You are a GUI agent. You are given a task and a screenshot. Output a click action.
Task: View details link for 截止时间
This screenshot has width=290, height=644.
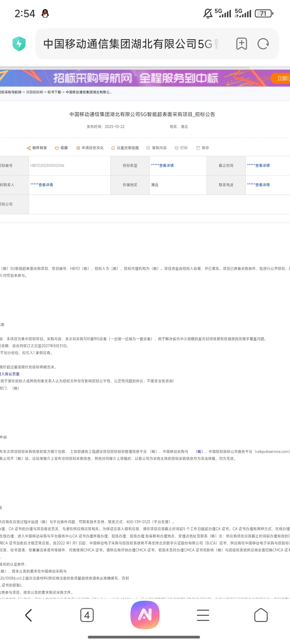pyautogui.click(x=259, y=166)
